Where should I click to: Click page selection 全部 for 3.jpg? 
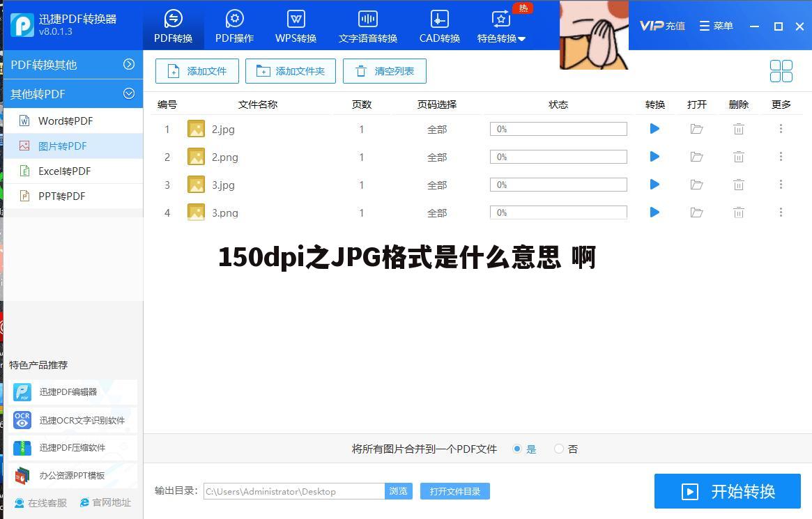point(437,185)
